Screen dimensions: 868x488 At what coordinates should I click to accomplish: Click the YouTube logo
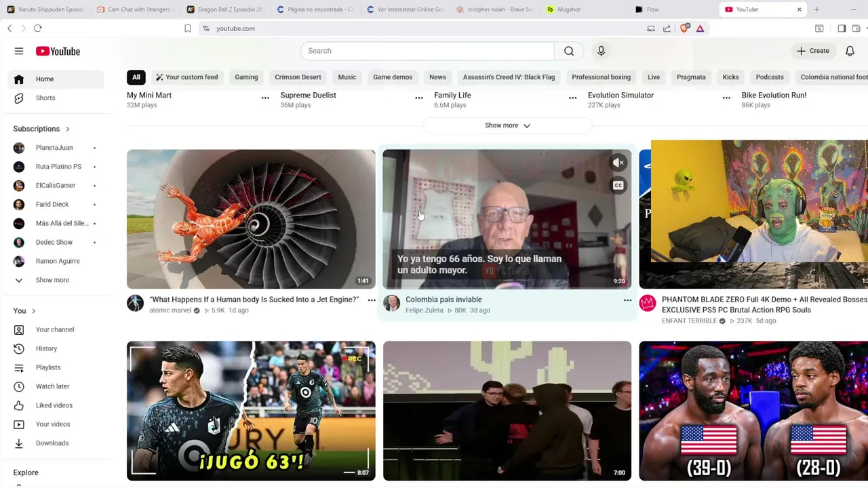coord(58,51)
